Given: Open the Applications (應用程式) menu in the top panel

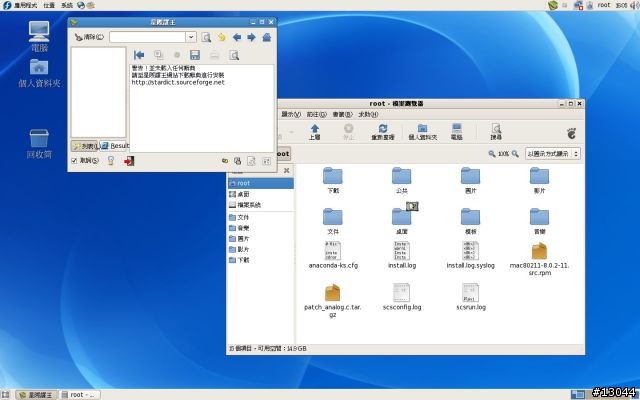Looking at the screenshot, I should (x=20, y=5).
